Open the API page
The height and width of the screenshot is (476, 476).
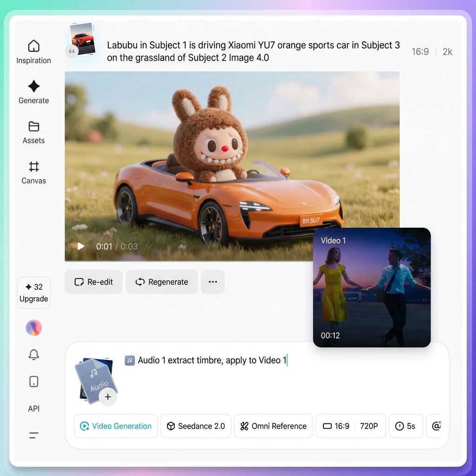(x=33, y=409)
